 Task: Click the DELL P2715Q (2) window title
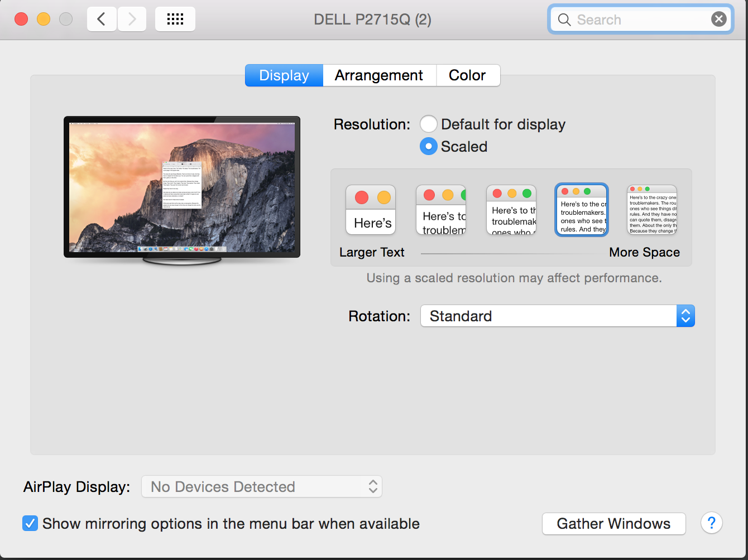point(372,20)
